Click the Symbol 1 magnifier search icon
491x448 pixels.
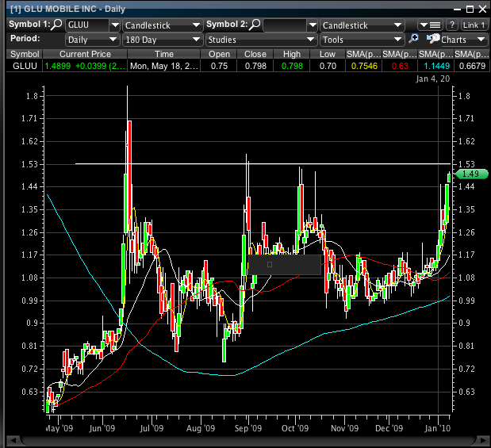(57, 25)
